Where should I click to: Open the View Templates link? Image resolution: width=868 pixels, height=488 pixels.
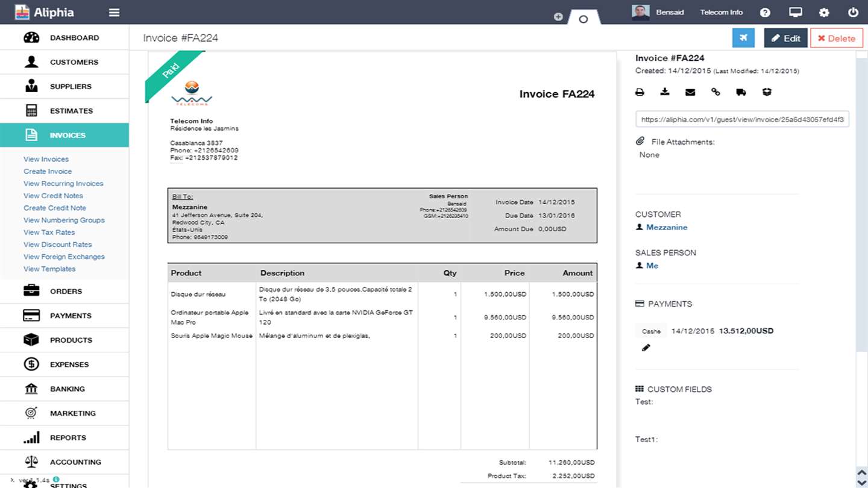(x=49, y=269)
